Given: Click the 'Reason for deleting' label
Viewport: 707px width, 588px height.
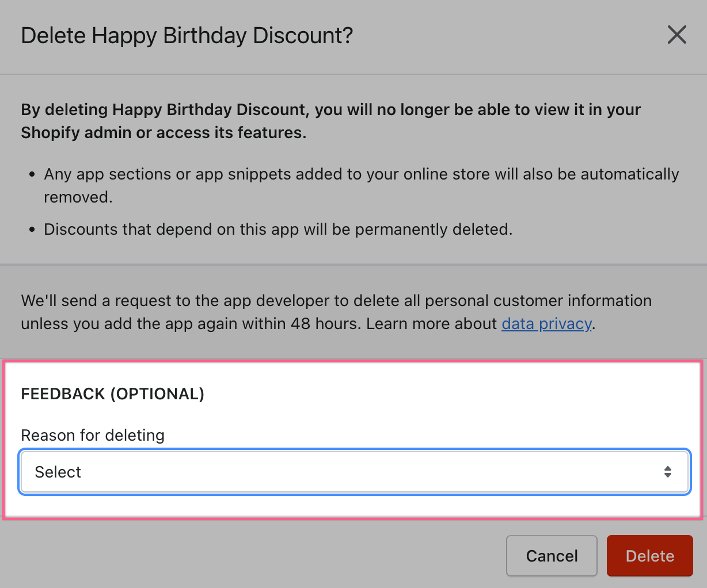Looking at the screenshot, I should click(93, 436).
